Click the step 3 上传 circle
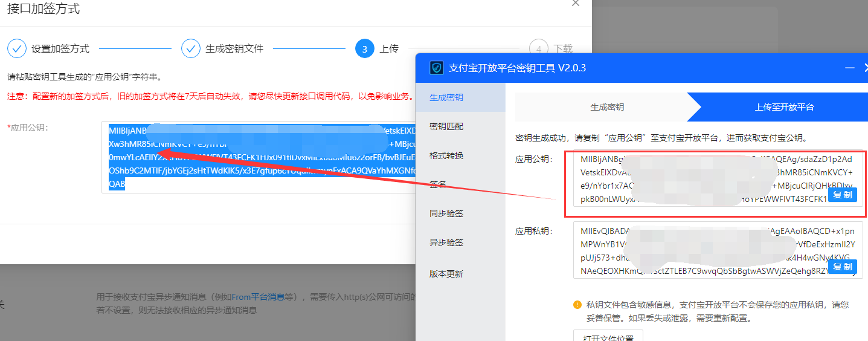Screen dimensions: 868x341 point(365,48)
